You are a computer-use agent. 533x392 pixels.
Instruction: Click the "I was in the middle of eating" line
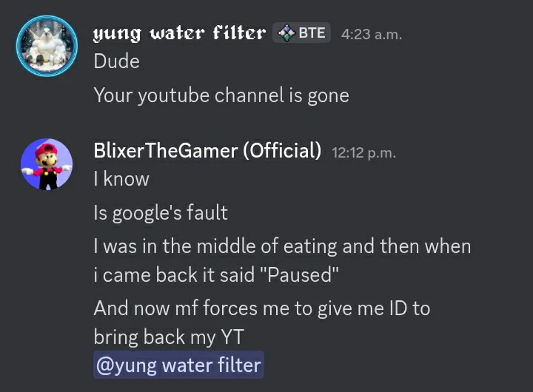click(281, 246)
